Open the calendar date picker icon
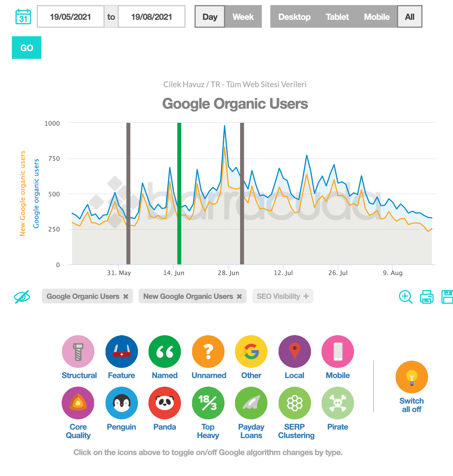This screenshot has width=453, height=476. click(23, 16)
